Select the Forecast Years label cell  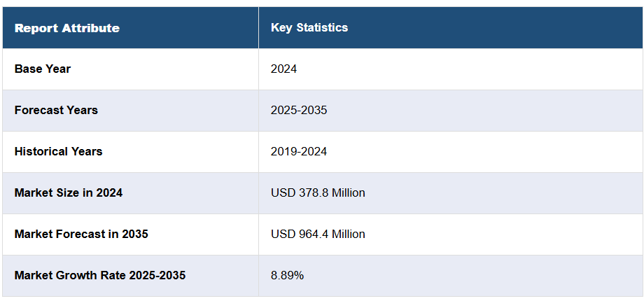(56, 110)
